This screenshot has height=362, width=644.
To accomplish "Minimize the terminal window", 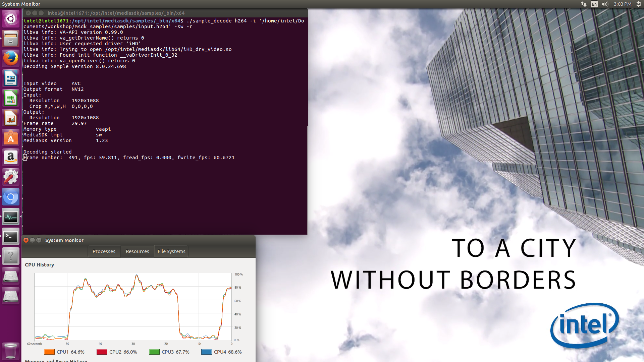I will click(35, 13).
